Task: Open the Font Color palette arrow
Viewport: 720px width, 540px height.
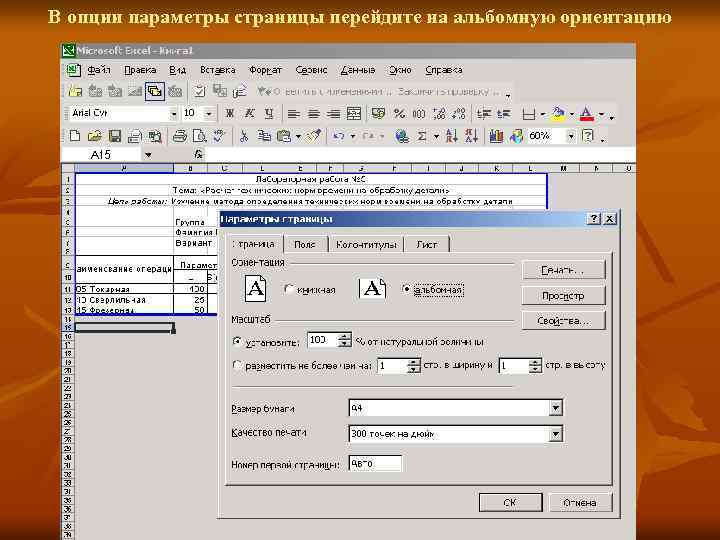Action: coord(601,114)
